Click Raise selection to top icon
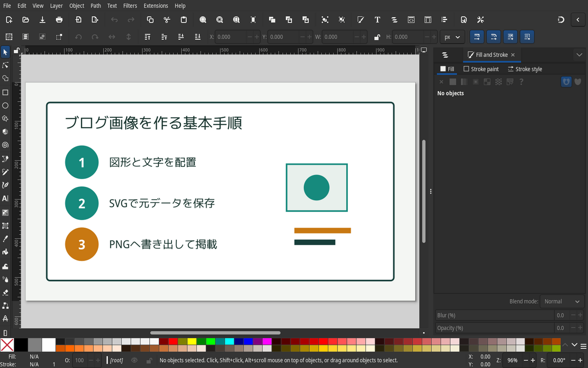This screenshot has width=588, height=368. [x=147, y=37]
